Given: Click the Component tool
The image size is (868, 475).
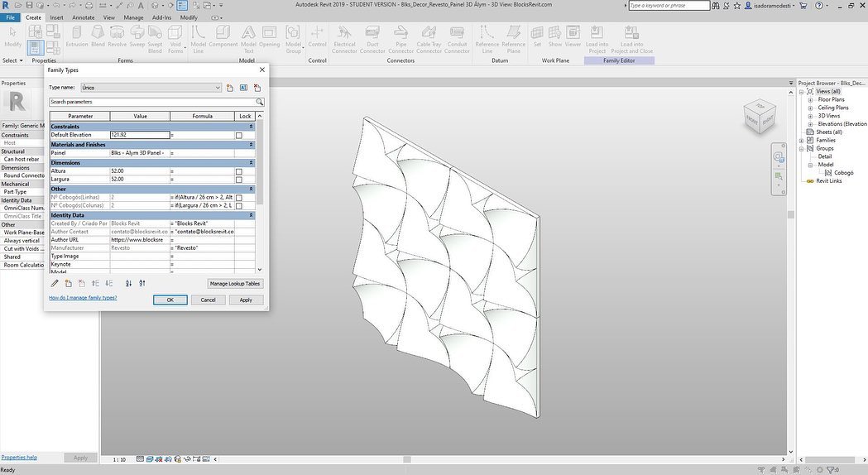Looking at the screenshot, I should click(x=223, y=36).
